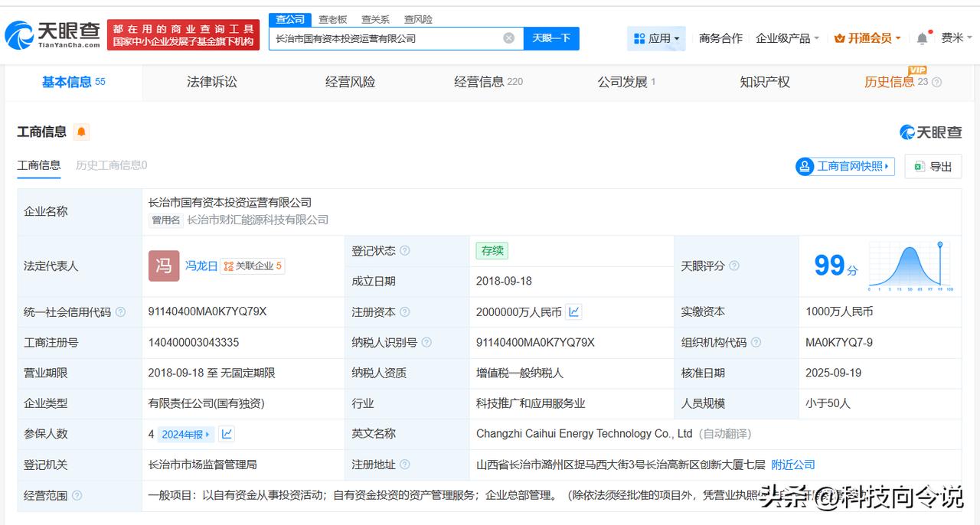Click the help icon beside 统一社会信用代码

click(x=120, y=312)
